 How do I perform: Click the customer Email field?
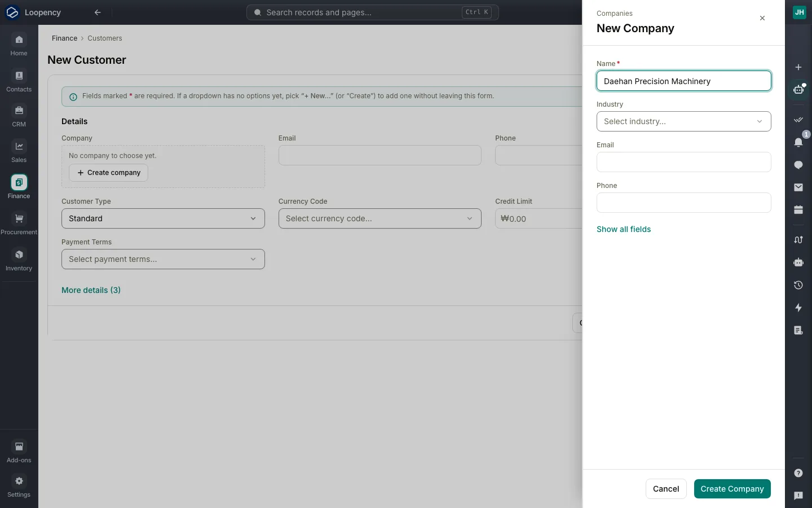[x=379, y=155]
